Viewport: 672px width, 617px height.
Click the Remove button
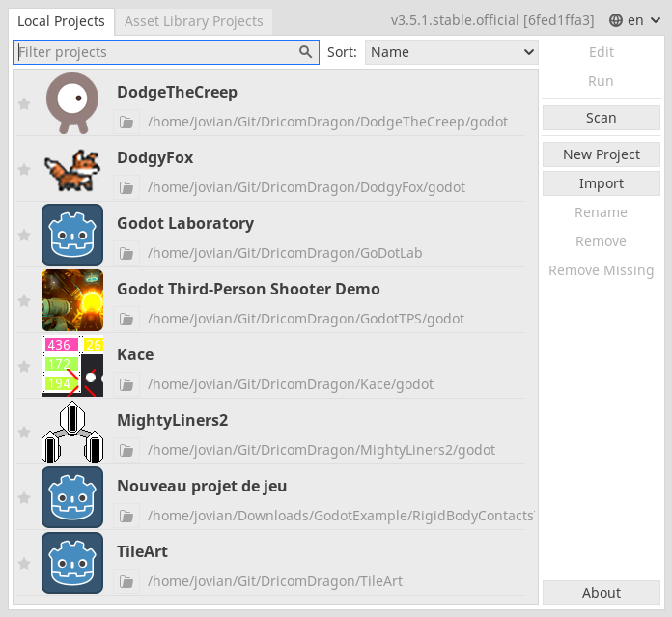click(x=601, y=241)
